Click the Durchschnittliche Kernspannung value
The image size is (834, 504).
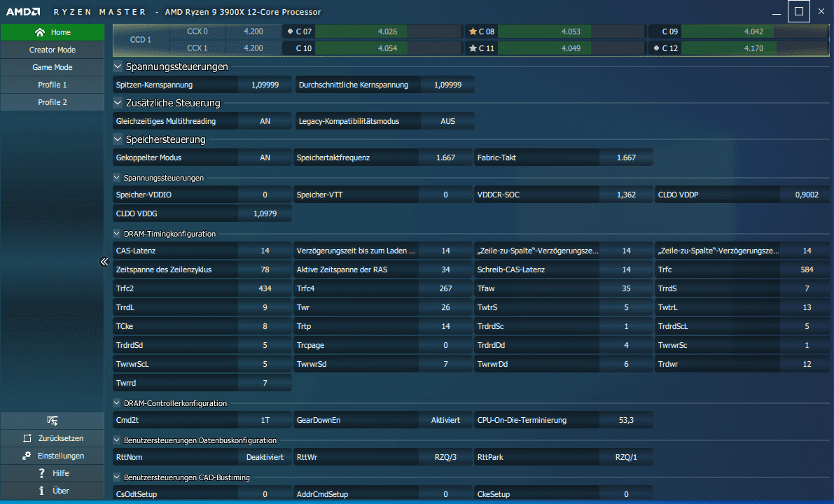pyautogui.click(x=447, y=85)
